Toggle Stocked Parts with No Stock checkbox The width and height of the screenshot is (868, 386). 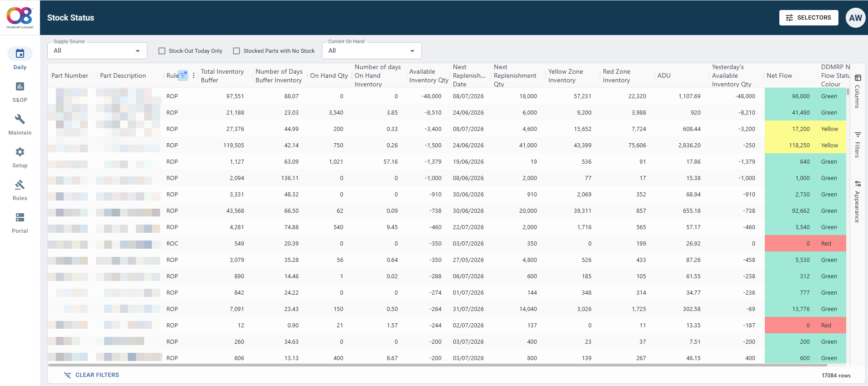point(236,51)
